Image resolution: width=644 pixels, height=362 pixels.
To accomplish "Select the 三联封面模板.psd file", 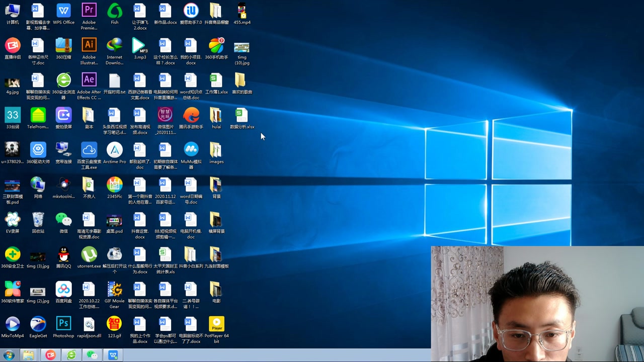I will (x=13, y=191).
